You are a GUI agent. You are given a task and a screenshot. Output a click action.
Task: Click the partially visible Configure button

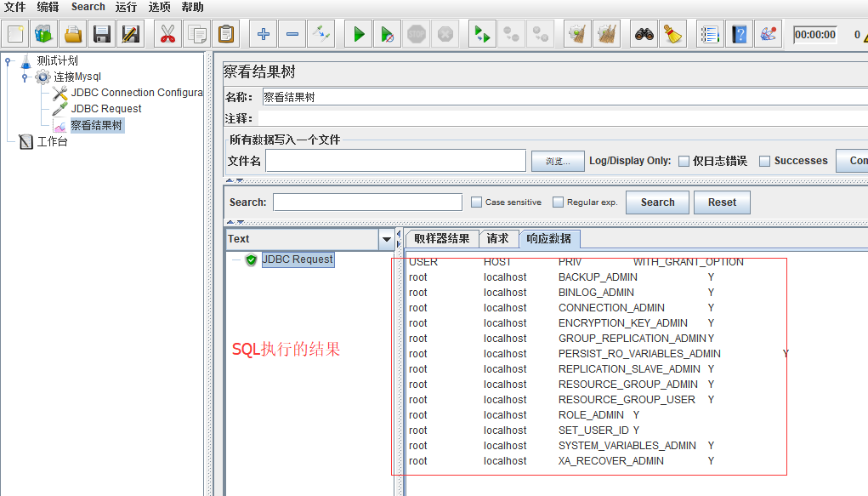point(853,161)
